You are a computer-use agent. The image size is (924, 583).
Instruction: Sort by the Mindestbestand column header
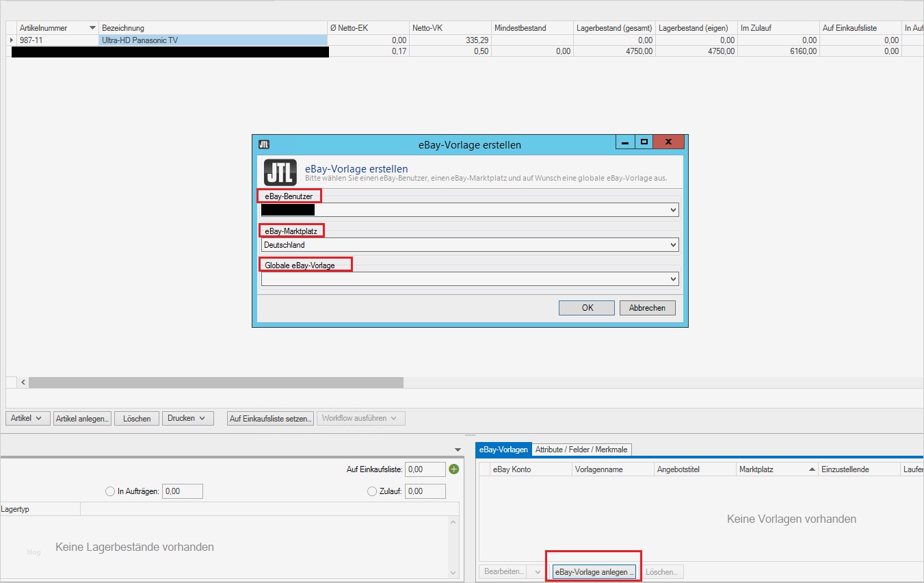pos(532,28)
